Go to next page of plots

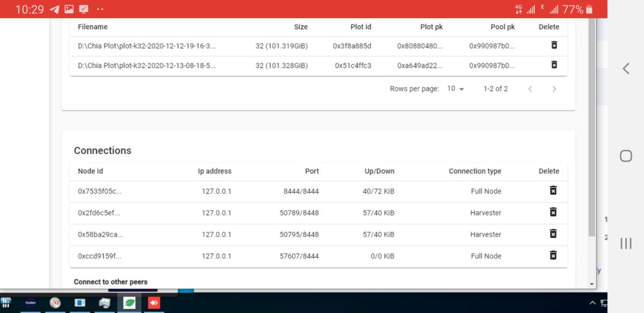point(554,89)
